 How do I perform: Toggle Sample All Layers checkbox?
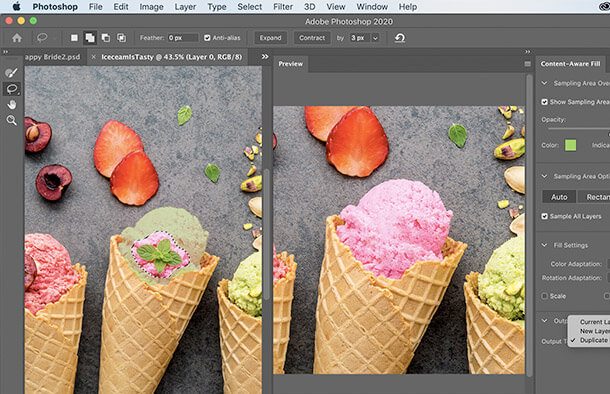pos(545,216)
